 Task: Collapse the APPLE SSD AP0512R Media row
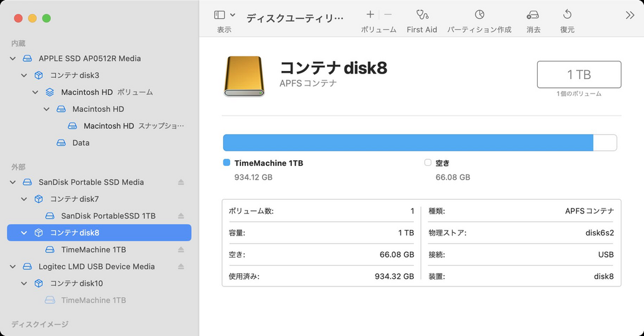tap(13, 58)
